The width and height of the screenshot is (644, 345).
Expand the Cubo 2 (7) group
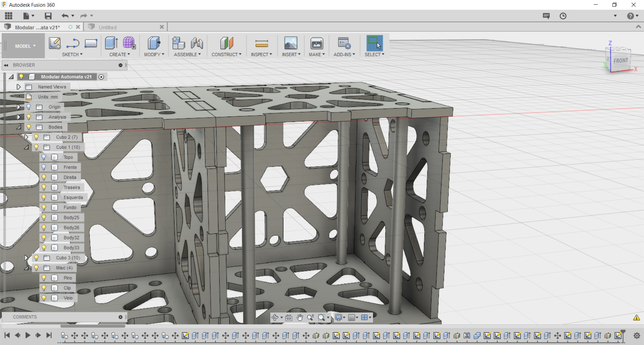(26, 137)
